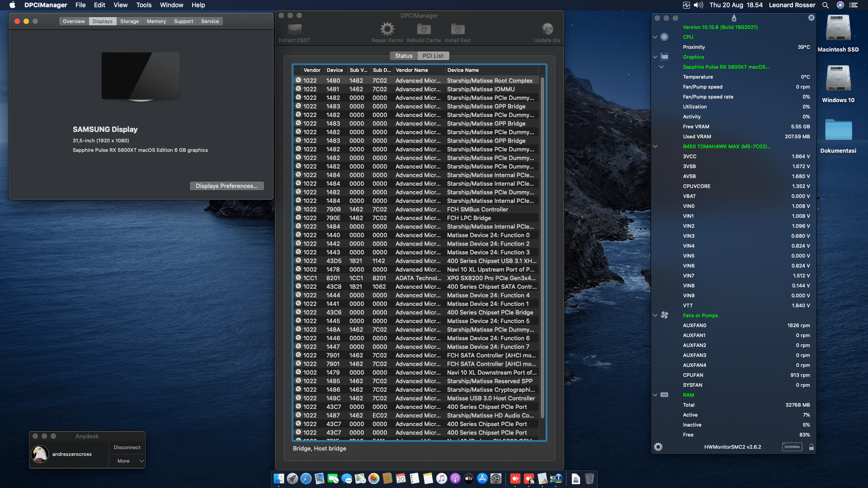The image size is (868, 488).
Task: Click the Extract DSDT toolbar icon
Action: (x=294, y=30)
